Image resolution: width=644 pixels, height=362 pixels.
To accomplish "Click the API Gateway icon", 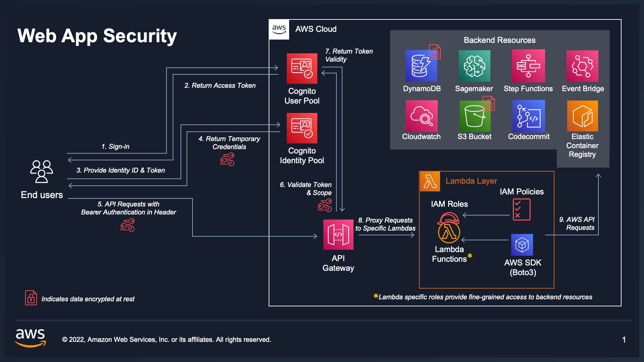I will pyautogui.click(x=338, y=235).
